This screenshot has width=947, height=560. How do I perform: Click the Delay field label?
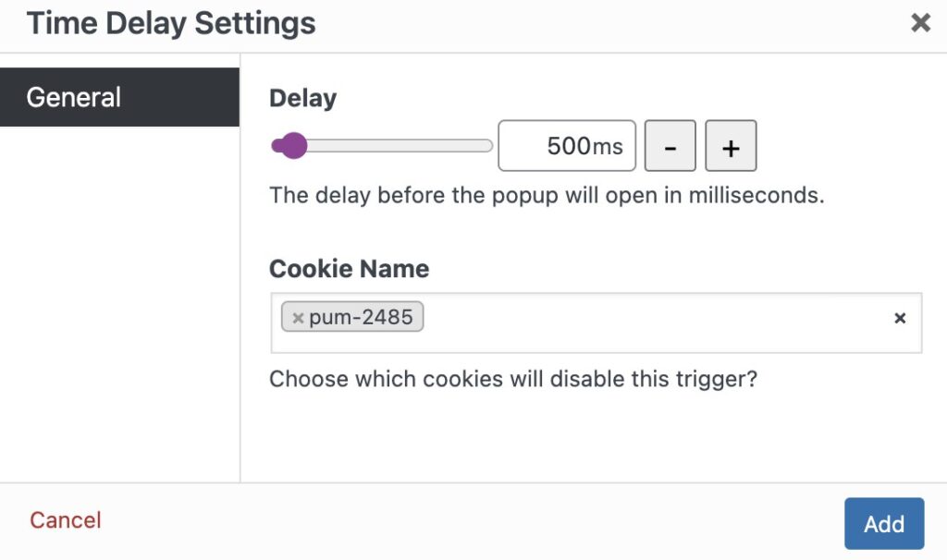(302, 98)
